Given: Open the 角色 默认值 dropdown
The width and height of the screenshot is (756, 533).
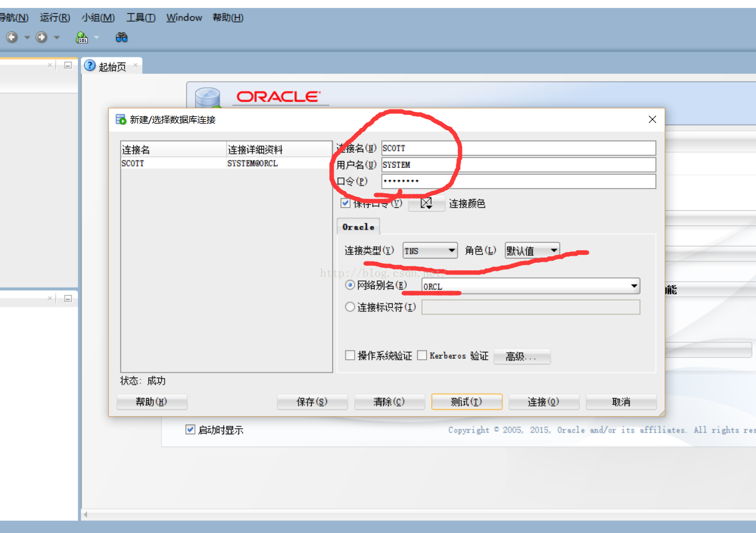Looking at the screenshot, I should (x=533, y=250).
